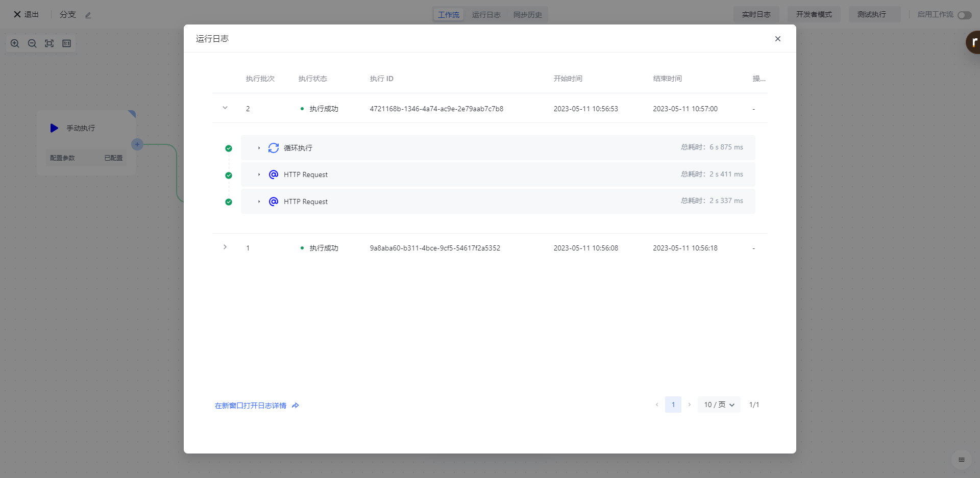Switch to the 工作流 tab
This screenshot has height=478, width=980.
tap(448, 15)
